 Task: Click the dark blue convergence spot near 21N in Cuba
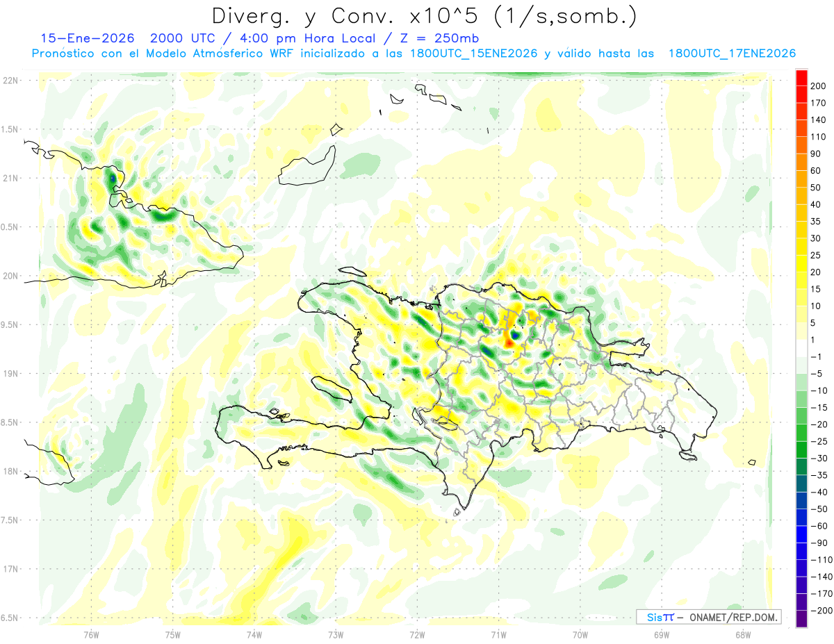click(113, 177)
